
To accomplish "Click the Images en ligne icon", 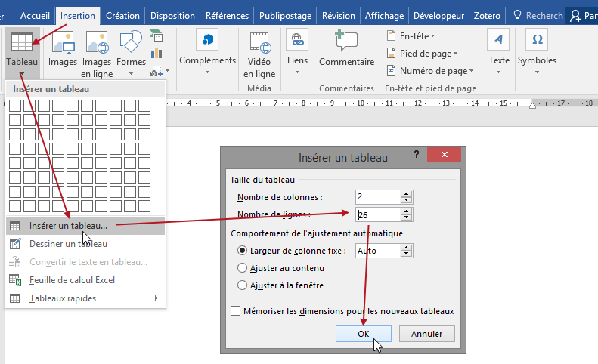I will [97, 42].
